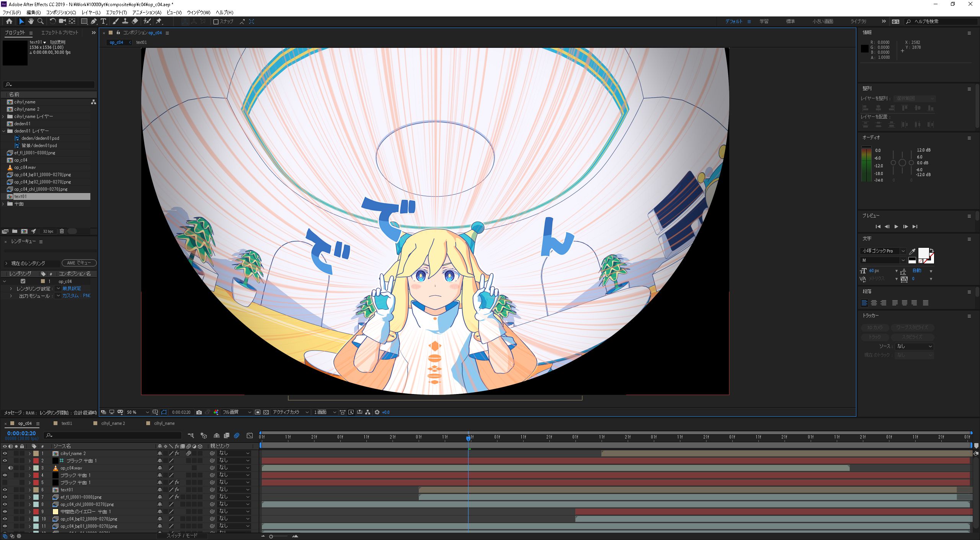
Task: Click the white fill color swatch
Action: coord(923,253)
